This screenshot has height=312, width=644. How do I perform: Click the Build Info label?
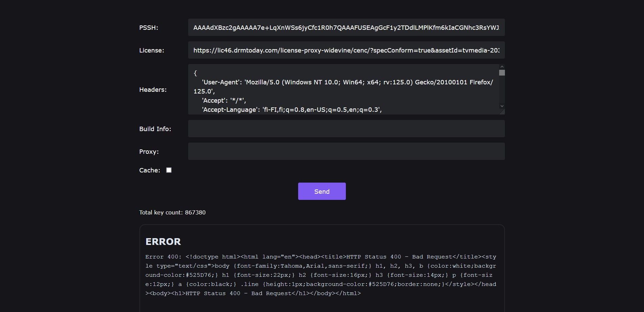[155, 129]
